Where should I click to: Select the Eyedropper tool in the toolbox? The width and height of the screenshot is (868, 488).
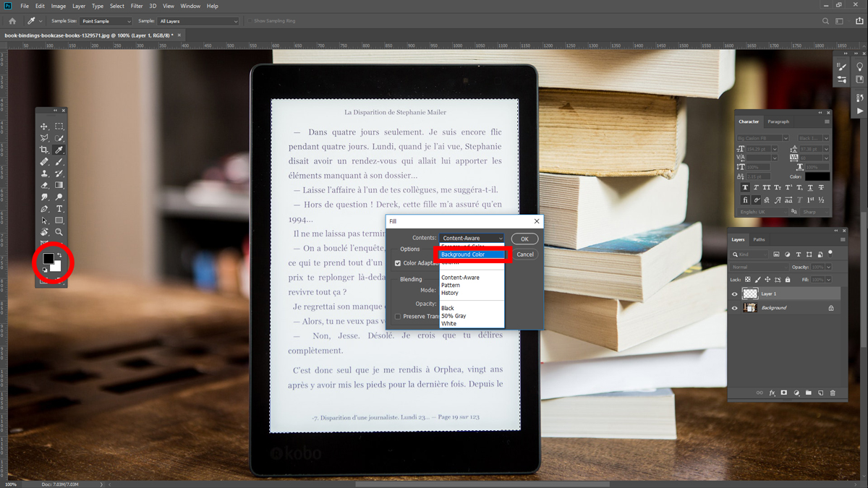[59, 150]
